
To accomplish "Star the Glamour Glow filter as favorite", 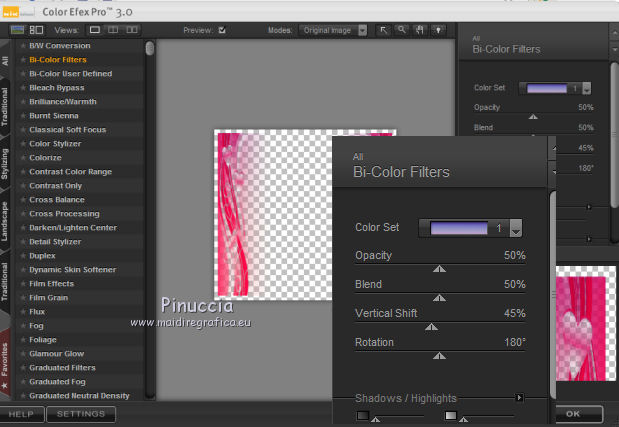I will click(23, 354).
